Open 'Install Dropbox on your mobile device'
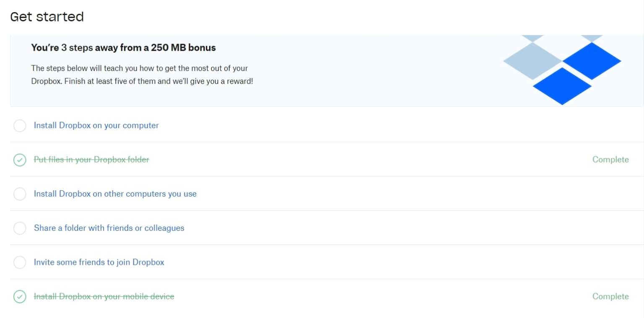644x318 pixels. pos(104,296)
